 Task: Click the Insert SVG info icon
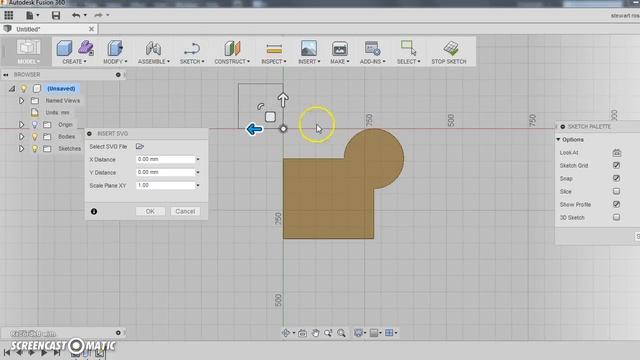click(94, 211)
